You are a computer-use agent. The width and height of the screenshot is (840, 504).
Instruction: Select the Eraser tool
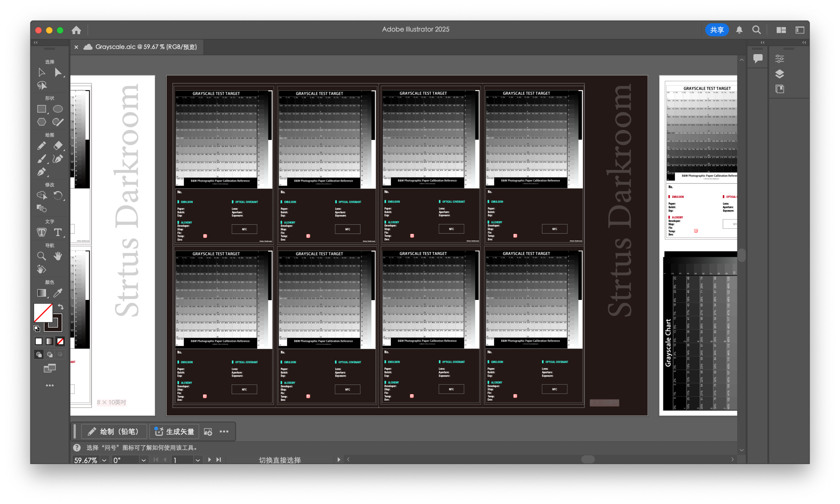coord(58,146)
